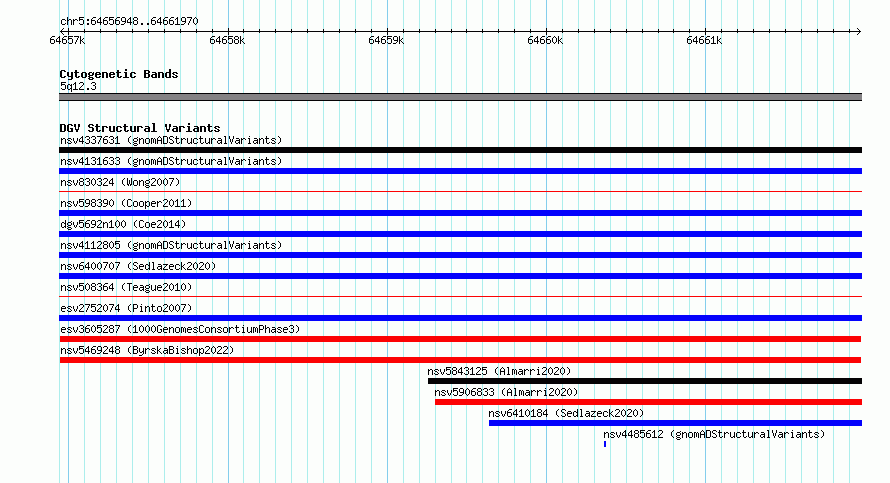Viewport: 890px width, 483px height.
Task: Select the red esv3605287 variant bar
Action: pos(460,339)
